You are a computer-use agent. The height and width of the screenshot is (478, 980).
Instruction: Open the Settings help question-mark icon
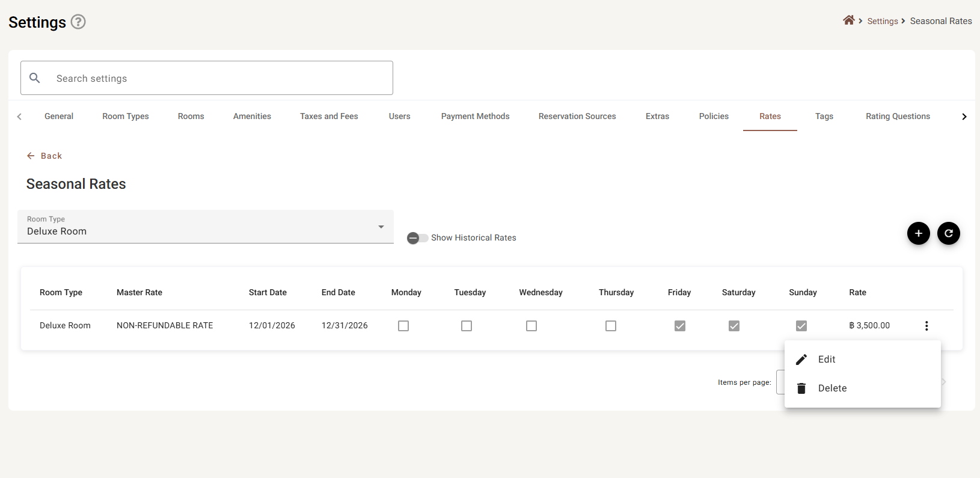78,22
